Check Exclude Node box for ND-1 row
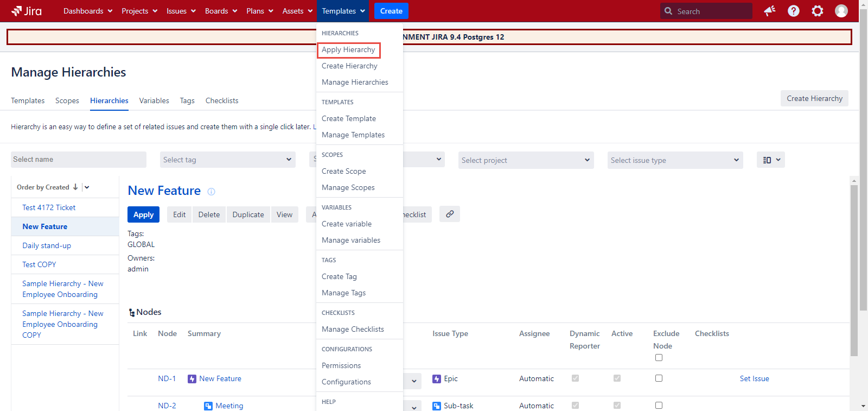 tap(659, 378)
